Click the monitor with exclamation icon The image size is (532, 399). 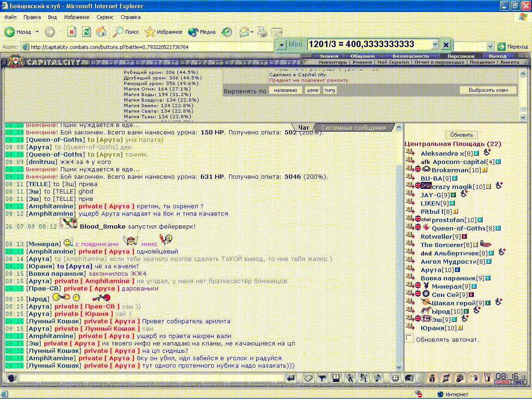pyautogui.click(x=336, y=378)
